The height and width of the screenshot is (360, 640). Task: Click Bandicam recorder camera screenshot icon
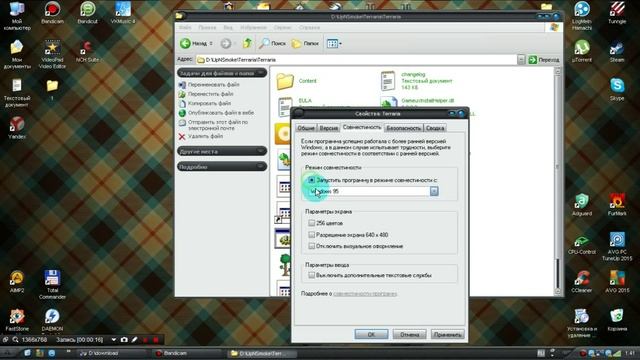tap(124, 340)
